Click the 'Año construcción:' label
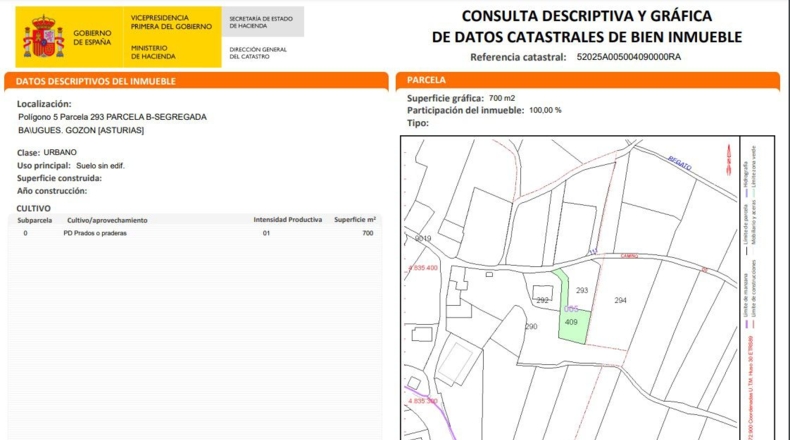This screenshot has width=790, height=440. 52,191
